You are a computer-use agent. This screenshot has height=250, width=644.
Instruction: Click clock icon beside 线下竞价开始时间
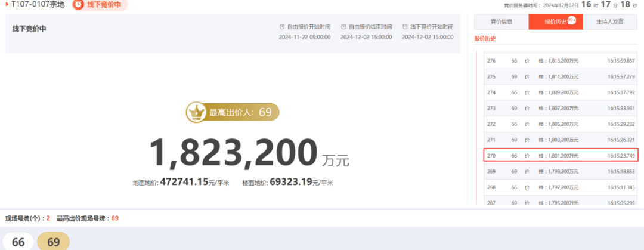[405, 27]
